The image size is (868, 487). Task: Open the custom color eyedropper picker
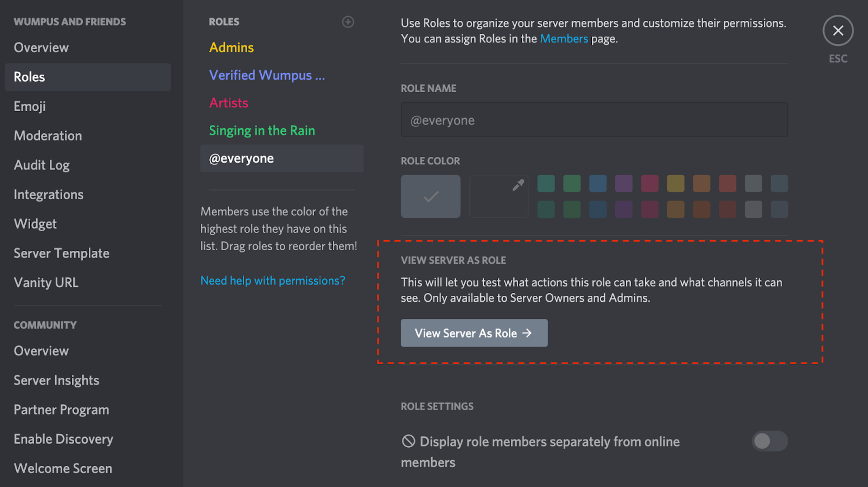498,196
